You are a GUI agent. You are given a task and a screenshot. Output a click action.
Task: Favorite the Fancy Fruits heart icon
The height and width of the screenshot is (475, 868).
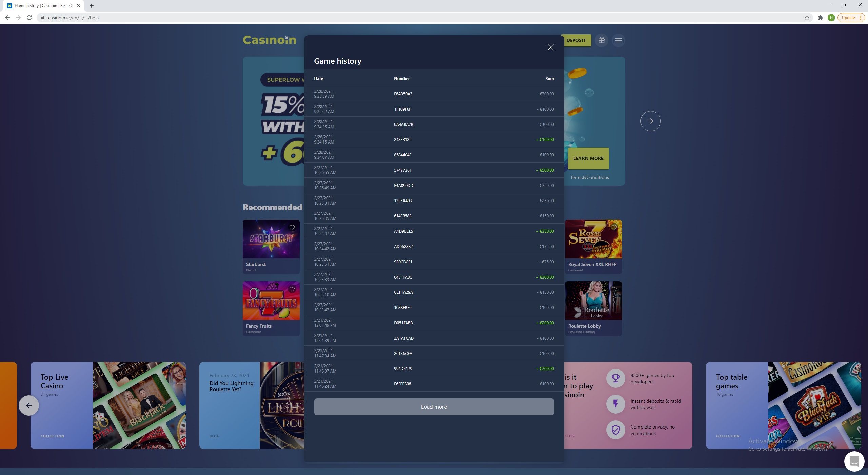(x=292, y=289)
